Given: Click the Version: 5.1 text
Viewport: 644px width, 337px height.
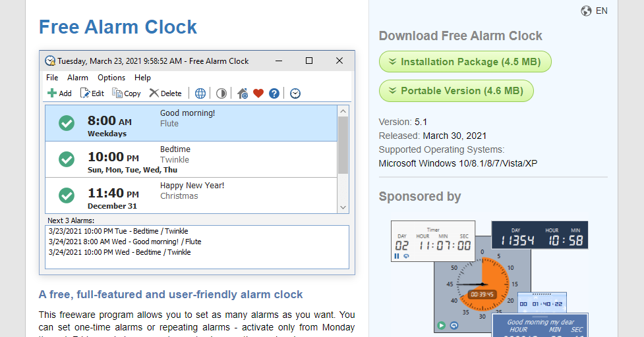Looking at the screenshot, I should coord(403,122).
